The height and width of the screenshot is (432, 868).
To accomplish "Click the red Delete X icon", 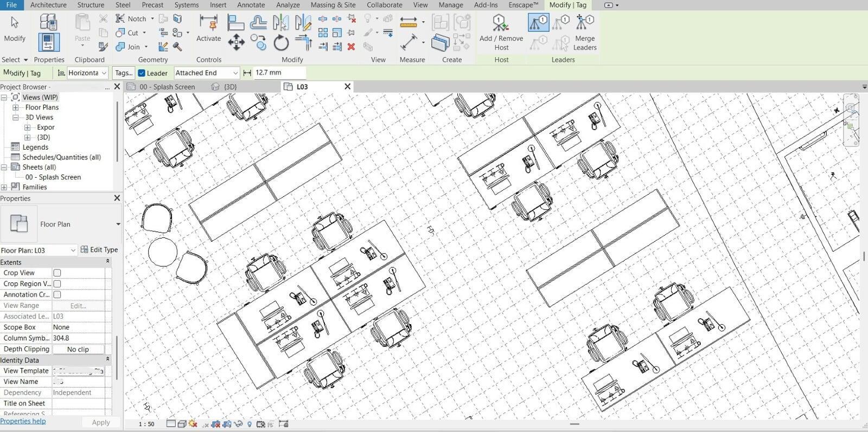I will click(351, 47).
